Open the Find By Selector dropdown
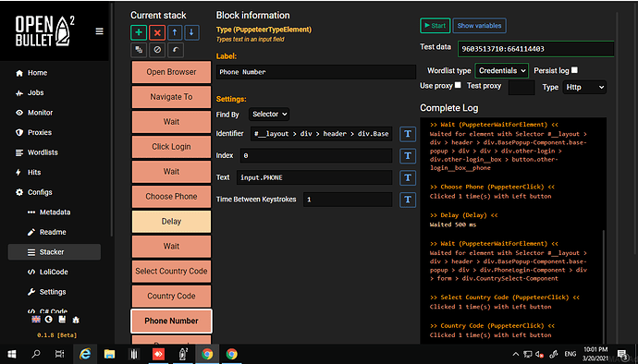 269,115
